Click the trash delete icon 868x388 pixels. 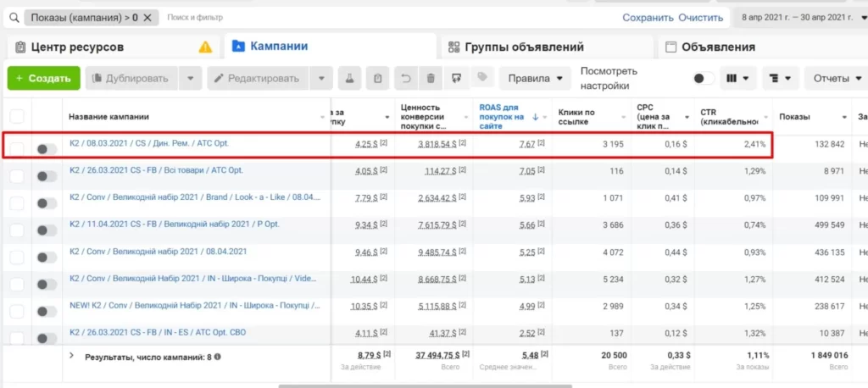(x=430, y=78)
